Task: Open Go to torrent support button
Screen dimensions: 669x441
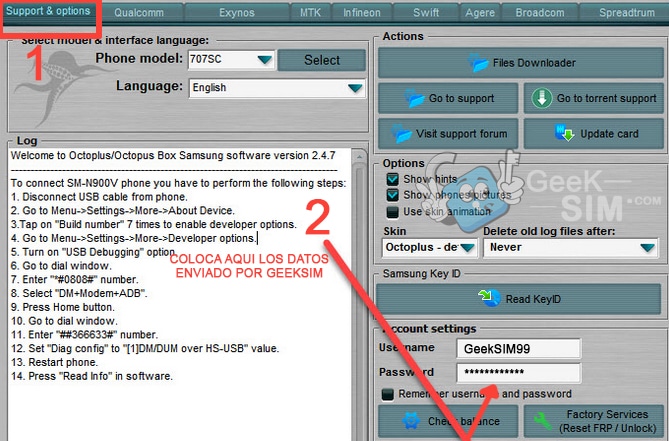Action: 593,98
